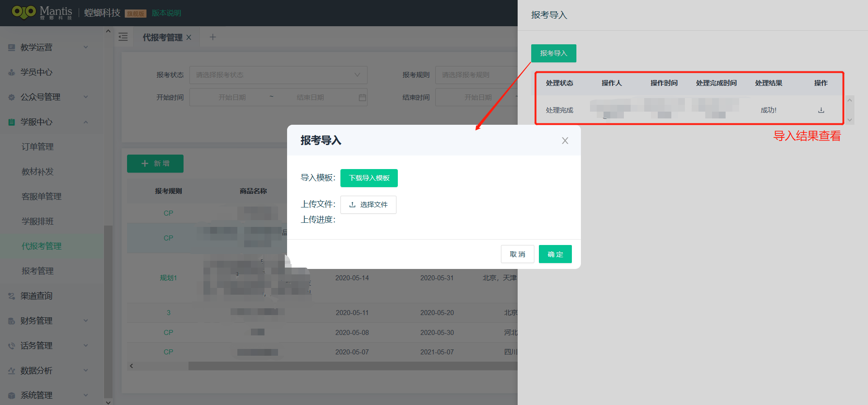
Task: Click the 数据分析 sidebar icon
Action: click(x=12, y=371)
